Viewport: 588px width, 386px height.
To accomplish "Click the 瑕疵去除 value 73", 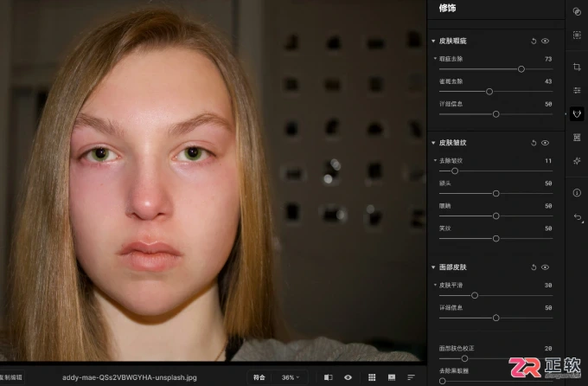I will [548, 59].
